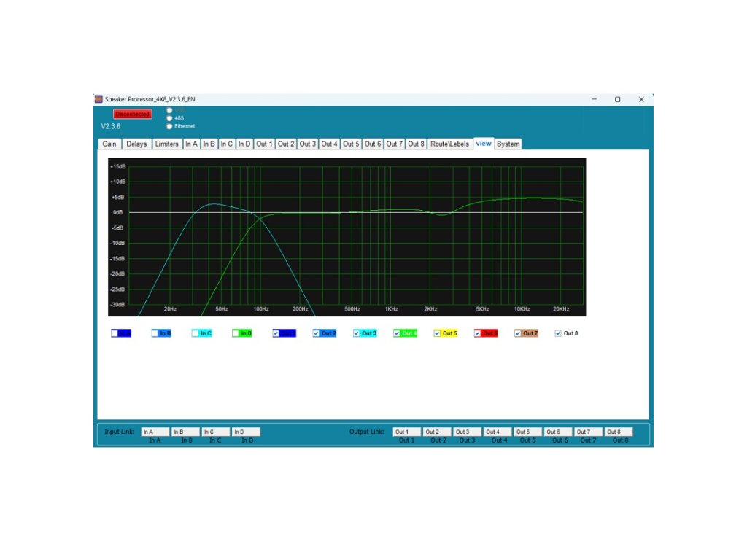The width and height of the screenshot is (747, 560).
Task: Uncheck the Out 8 curve checkbox
Action: [x=559, y=333]
